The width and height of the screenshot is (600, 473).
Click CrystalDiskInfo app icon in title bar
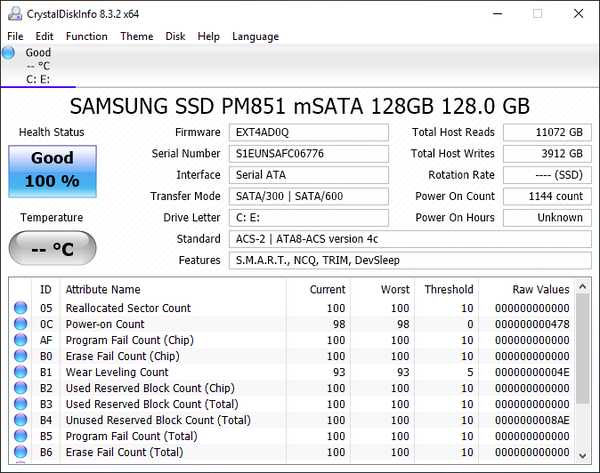pyautogui.click(x=15, y=14)
